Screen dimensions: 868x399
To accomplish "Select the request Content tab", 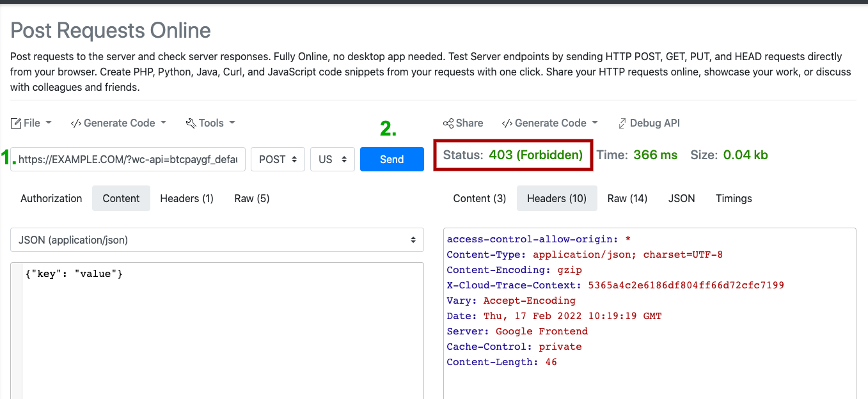I will [121, 198].
